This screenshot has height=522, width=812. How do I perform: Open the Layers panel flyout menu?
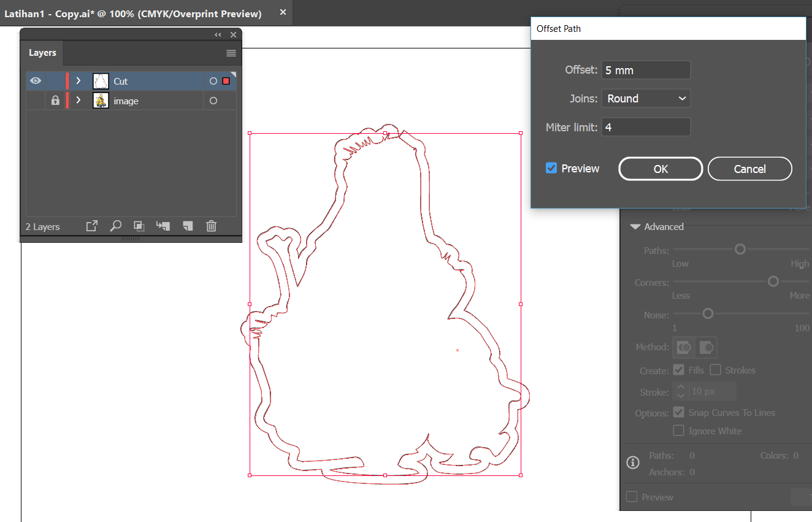click(231, 53)
